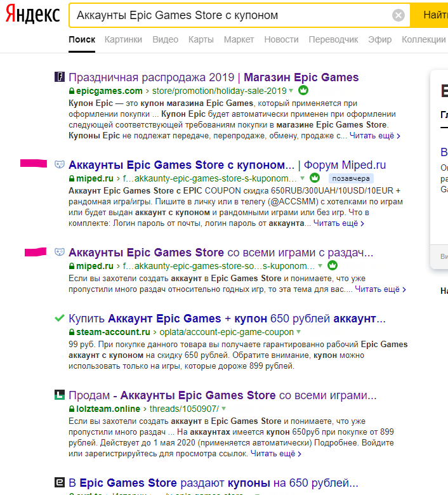448x495 pixels.
Task: Open the epicgames.com domain link
Action: click(x=109, y=91)
